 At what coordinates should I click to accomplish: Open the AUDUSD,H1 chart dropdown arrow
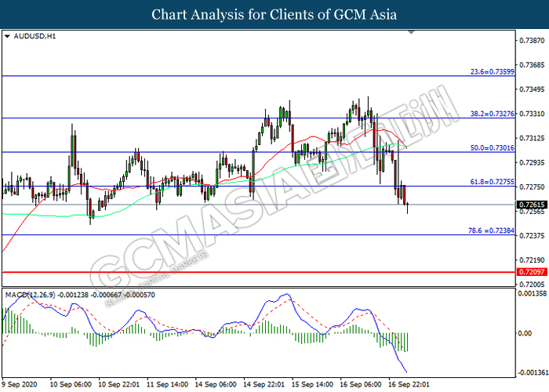point(7,36)
